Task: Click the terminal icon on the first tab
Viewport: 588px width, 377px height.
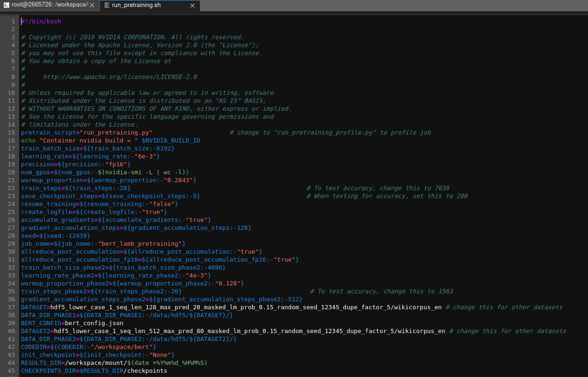Action: click(x=6, y=5)
